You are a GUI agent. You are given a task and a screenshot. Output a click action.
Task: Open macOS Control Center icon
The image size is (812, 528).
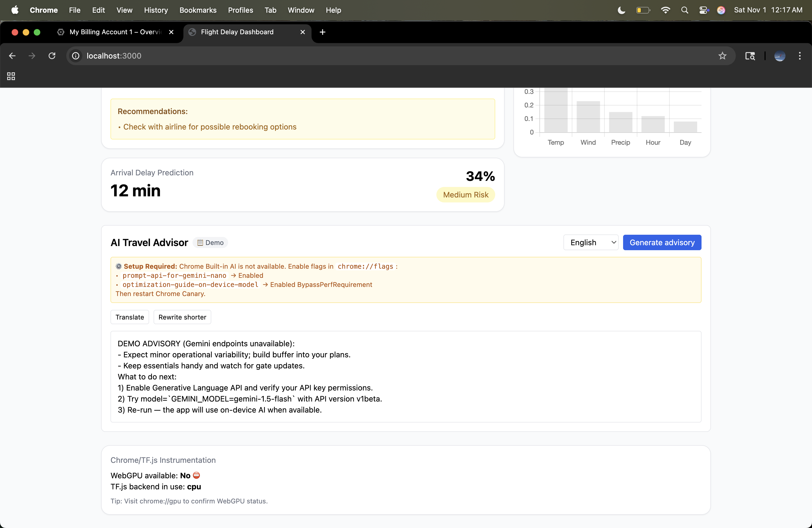pyautogui.click(x=703, y=10)
